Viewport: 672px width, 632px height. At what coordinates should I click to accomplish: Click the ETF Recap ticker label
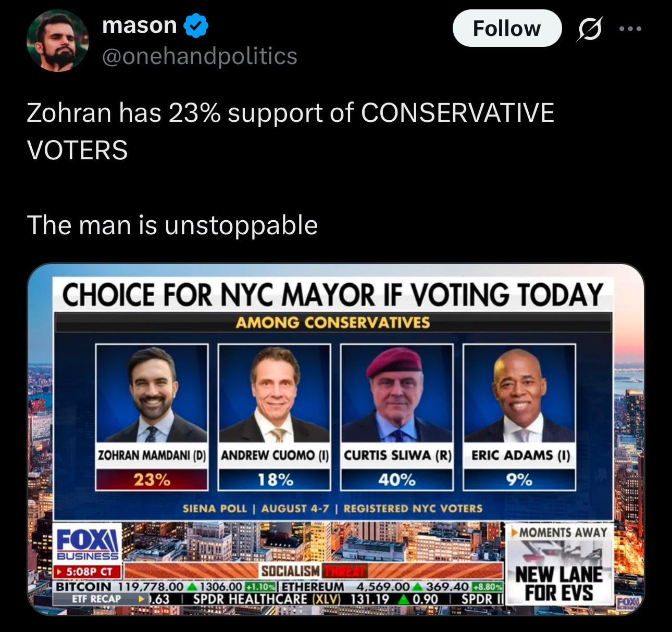(x=96, y=599)
